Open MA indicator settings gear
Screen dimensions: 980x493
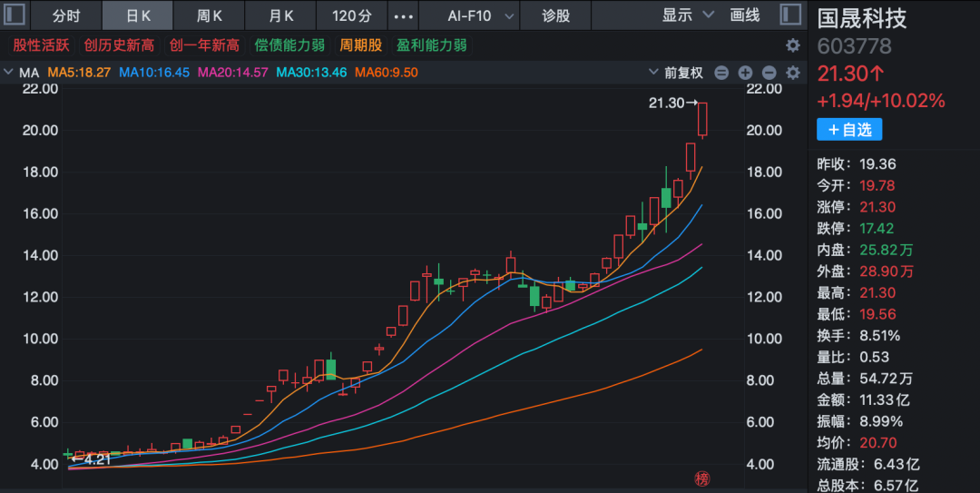[793, 73]
